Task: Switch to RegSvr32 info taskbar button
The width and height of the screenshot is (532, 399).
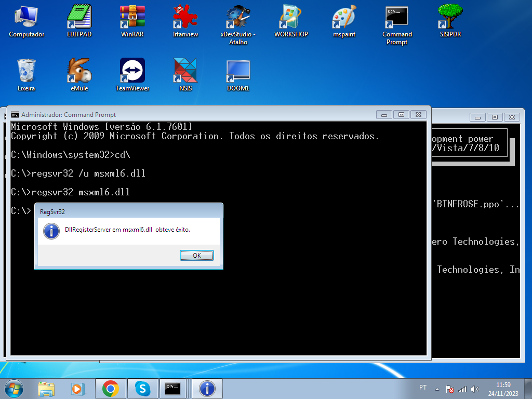Action: coord(207,389)
